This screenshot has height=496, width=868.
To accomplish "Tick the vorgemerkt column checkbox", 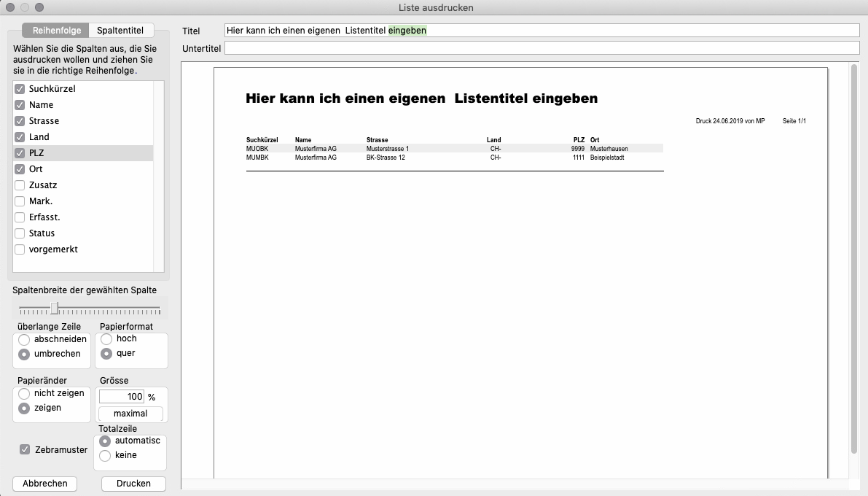I will pos(20,249).
